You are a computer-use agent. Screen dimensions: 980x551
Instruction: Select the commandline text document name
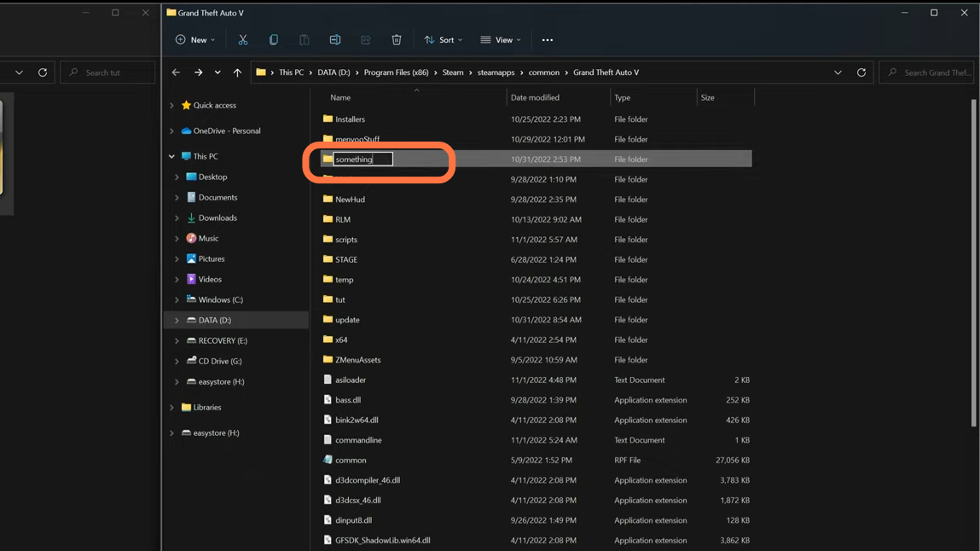click(x=358, y=440)
